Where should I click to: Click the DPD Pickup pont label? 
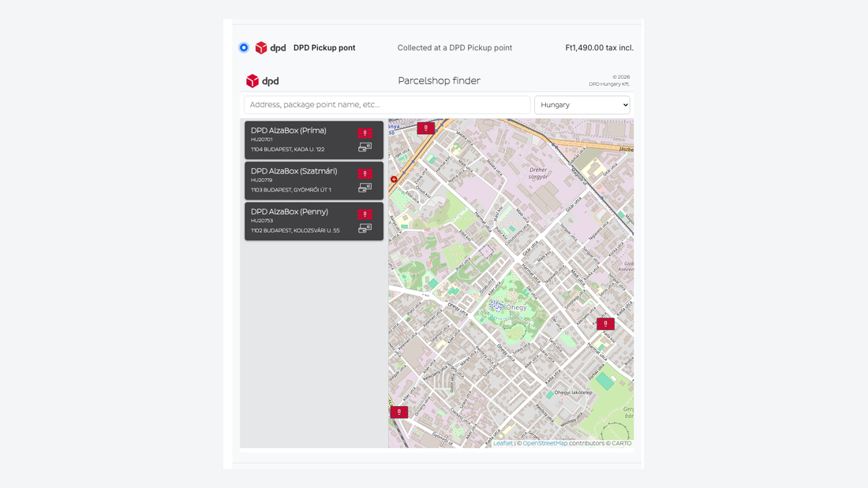coord(324,47)
